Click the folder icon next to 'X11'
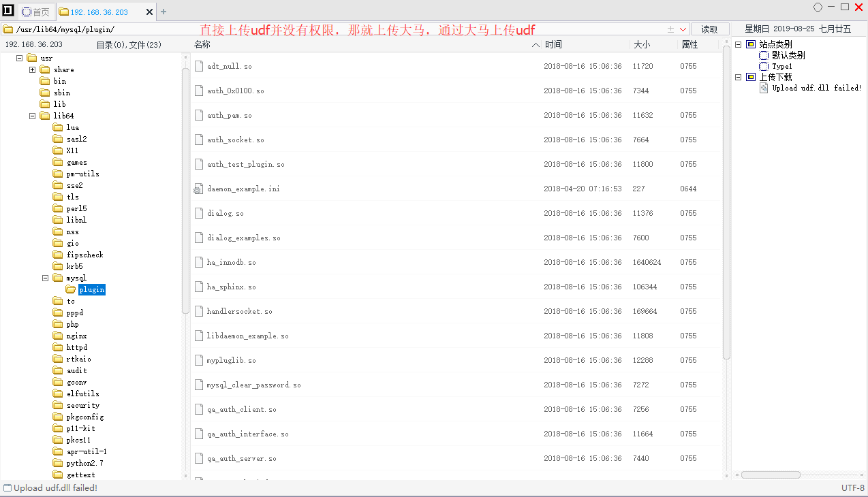This screenshot has width=868, height=497. point(58,150)
